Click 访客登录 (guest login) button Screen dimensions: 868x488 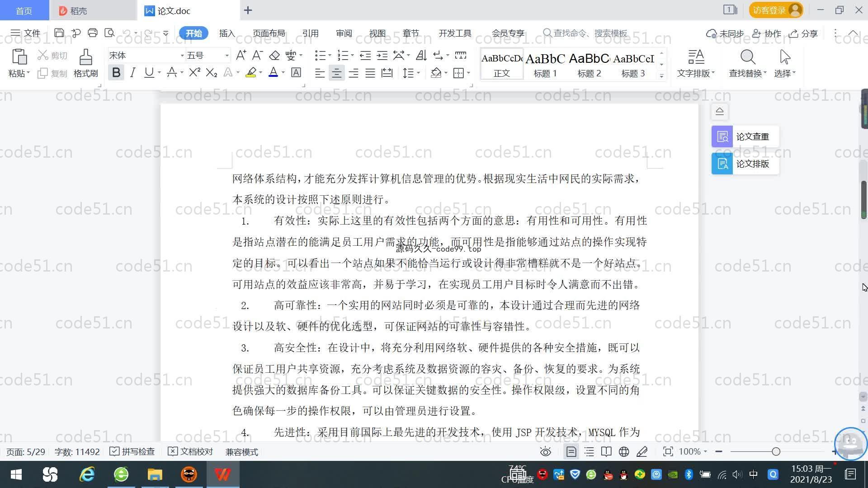point(776,10)
